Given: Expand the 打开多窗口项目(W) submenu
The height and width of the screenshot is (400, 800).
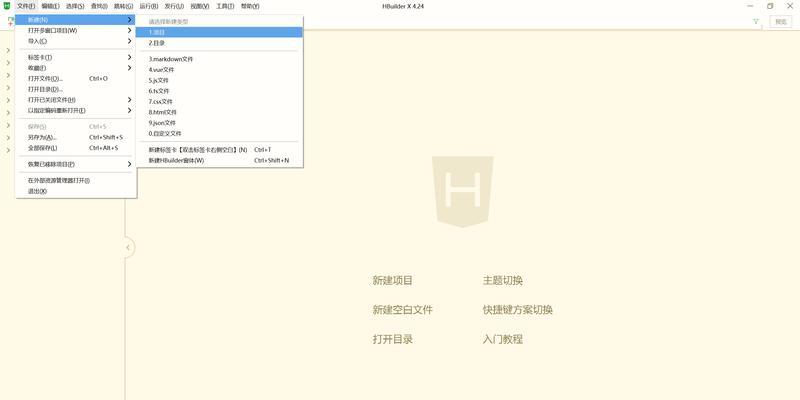Looking at the screenshot, I should [x=76, y=30].
